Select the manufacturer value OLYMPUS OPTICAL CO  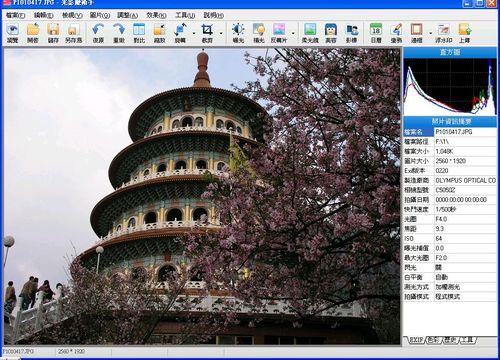(x=465, y=180)
